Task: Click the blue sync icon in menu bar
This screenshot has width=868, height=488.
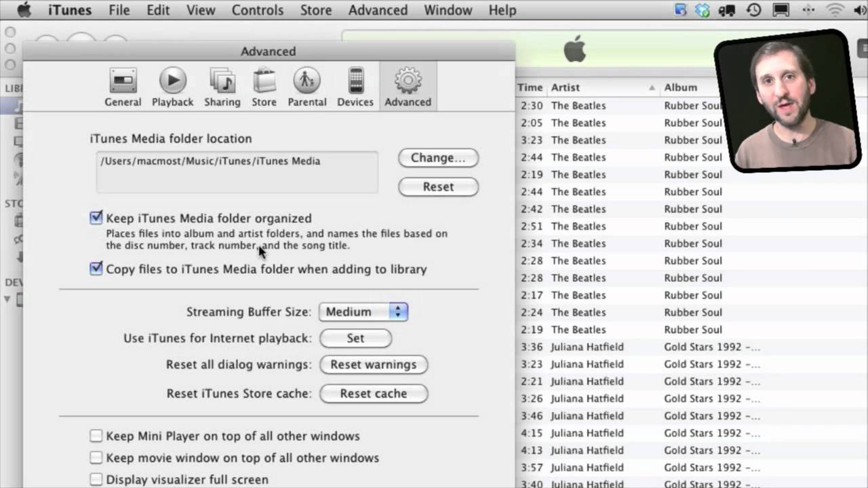Action: click(x=681, y=10)
